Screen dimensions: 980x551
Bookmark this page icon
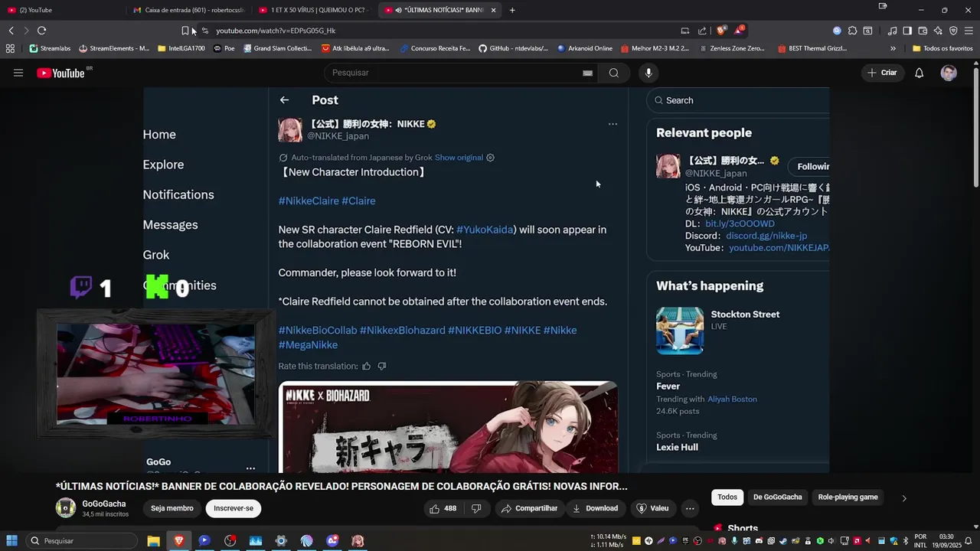185,31
